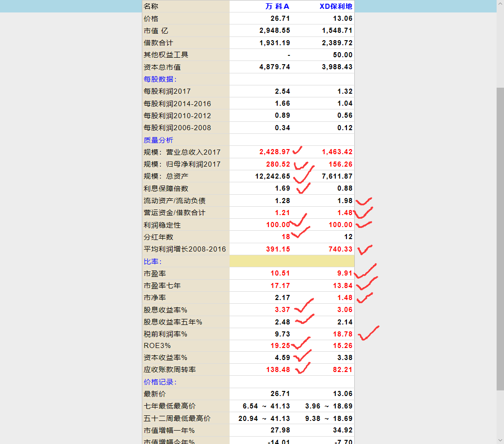Click average profit growth value 740.33
The image size is (504, 444).
[340, 249]
